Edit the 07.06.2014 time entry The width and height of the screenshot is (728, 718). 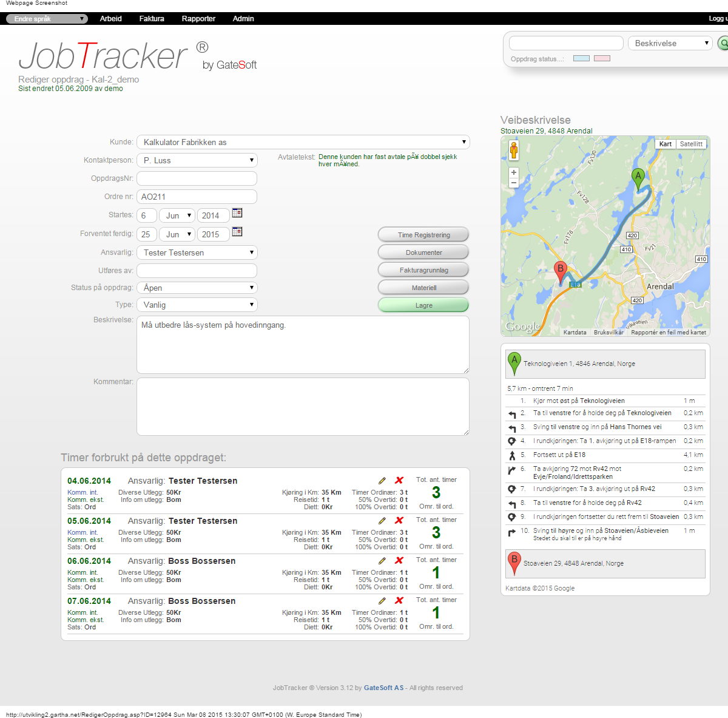[x=382, y=601]
